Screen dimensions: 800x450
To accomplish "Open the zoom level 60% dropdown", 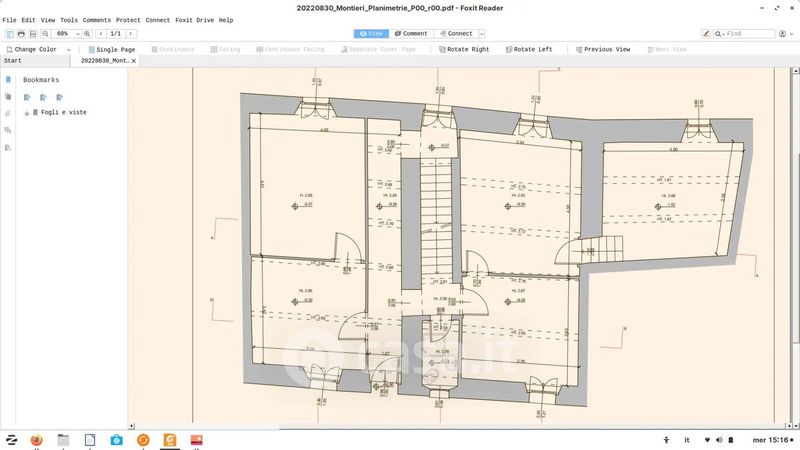I will pos(65,34).
